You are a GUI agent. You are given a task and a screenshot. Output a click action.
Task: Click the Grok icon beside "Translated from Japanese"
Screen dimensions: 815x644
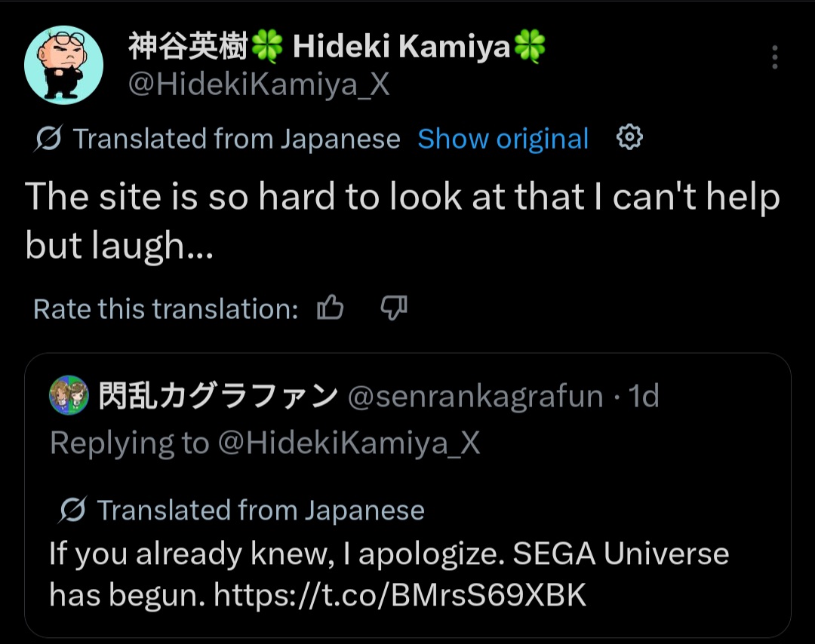coord(48,138)
